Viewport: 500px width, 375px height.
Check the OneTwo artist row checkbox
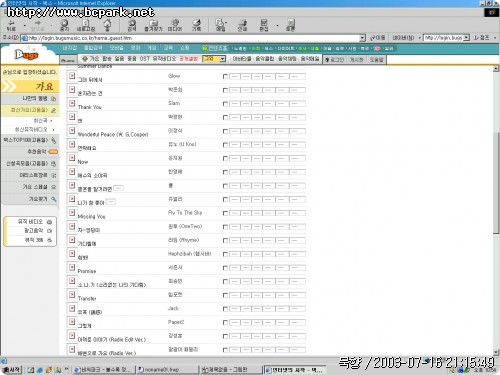tap(225, 227)
